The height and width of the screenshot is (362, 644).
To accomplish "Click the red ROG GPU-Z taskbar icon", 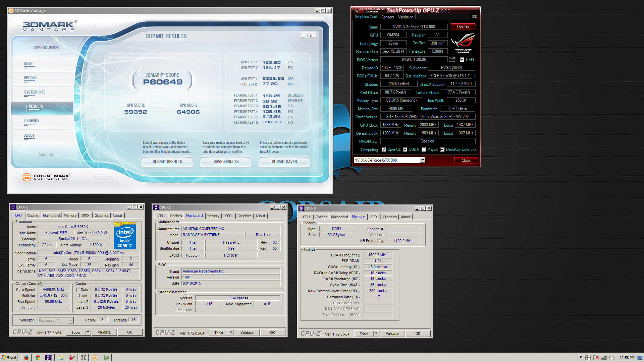I will 72,358.
